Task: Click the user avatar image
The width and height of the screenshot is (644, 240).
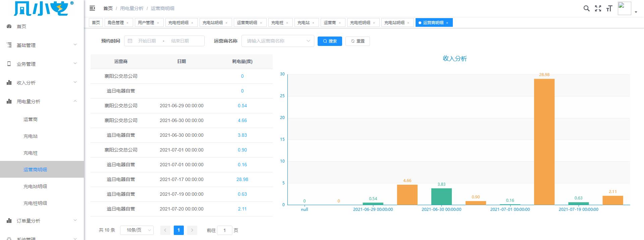Action: click(624, 8)
